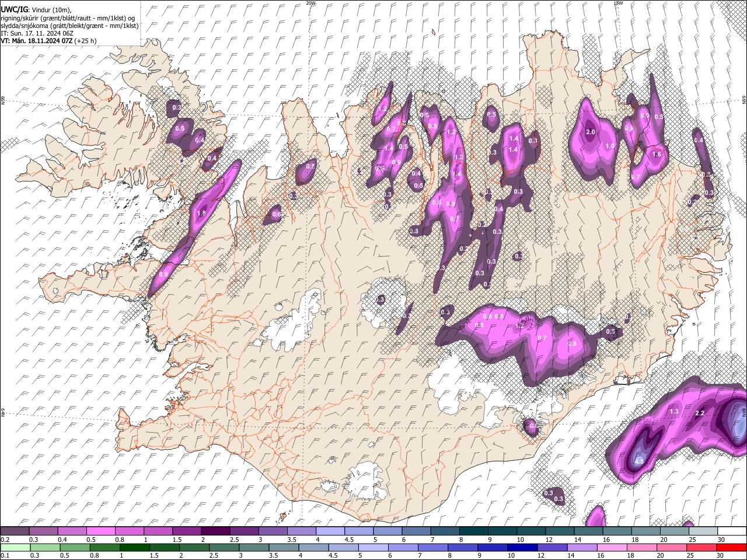Select dark blue lower swatch for 10–12 mm
The width and height of the screenshot is (747, 560).
523,547
